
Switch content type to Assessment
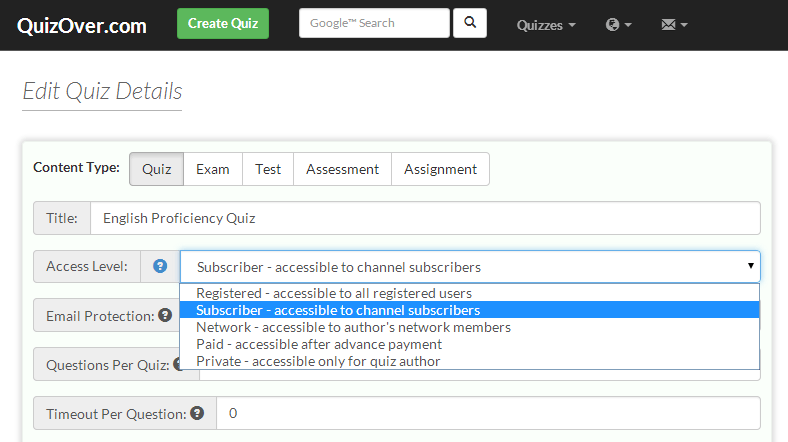tap(342, 169)
